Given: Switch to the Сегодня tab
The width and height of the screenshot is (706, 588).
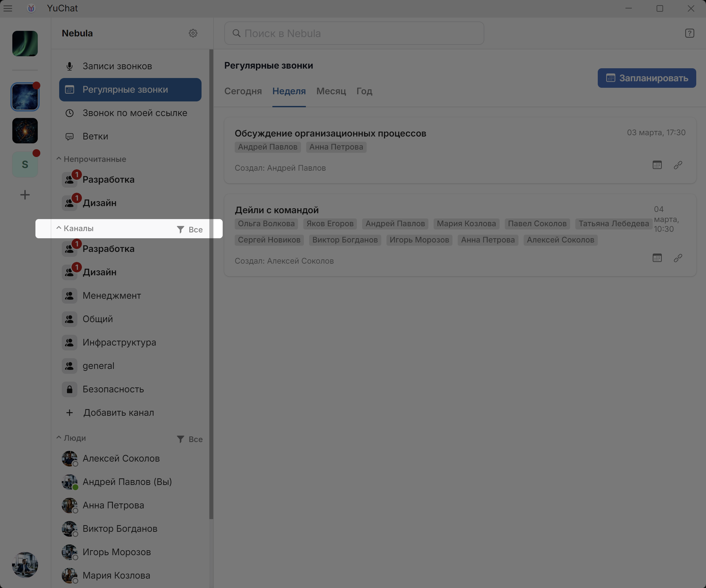Looking at the screenshot, I should pyautogui.click(x=243, y=91).
